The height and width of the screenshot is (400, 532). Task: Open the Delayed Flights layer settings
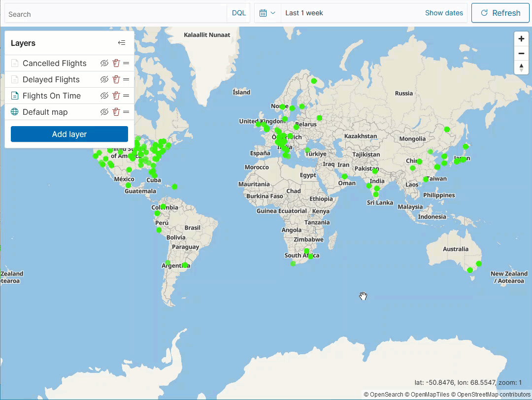(x=51, y=79)
